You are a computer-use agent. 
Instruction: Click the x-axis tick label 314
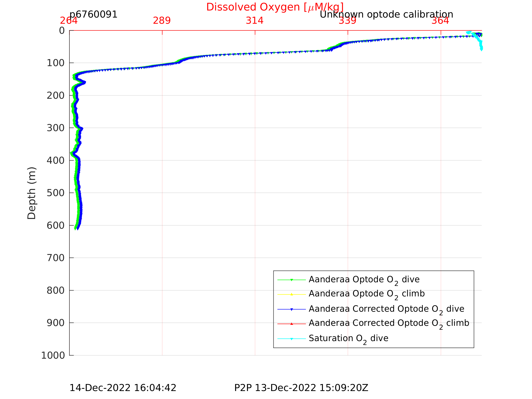tap(254, 21)
